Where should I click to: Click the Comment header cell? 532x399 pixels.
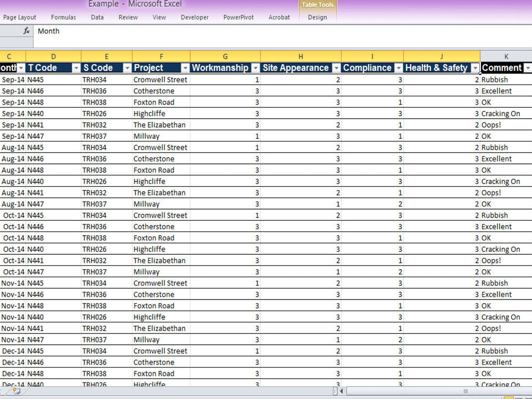point(506,68)
